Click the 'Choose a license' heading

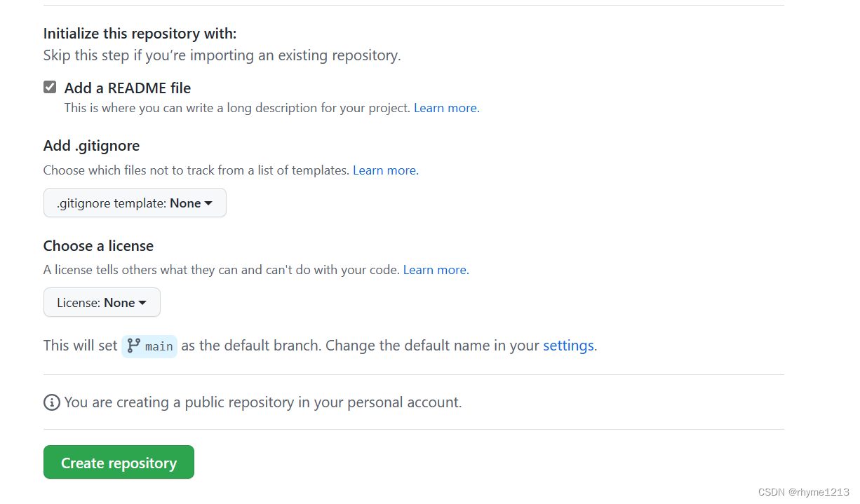[x=98, y=246]
